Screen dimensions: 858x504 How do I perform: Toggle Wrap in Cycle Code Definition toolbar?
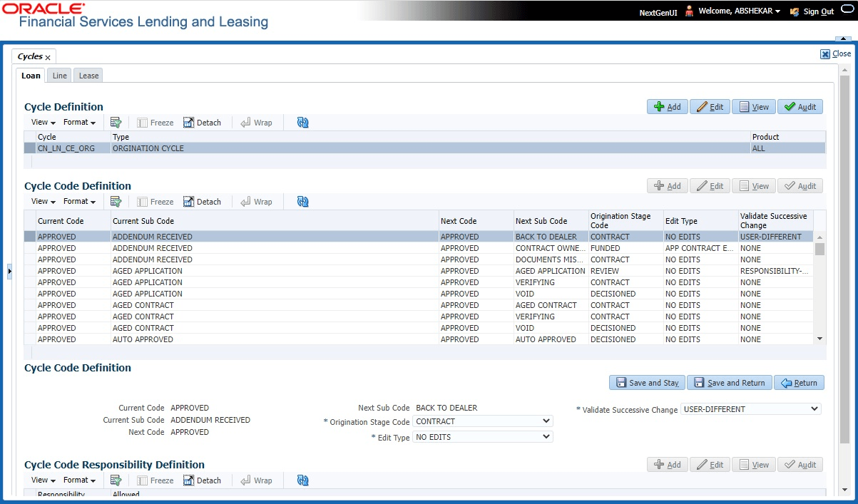pyautogui.click(x=256, y=202)
